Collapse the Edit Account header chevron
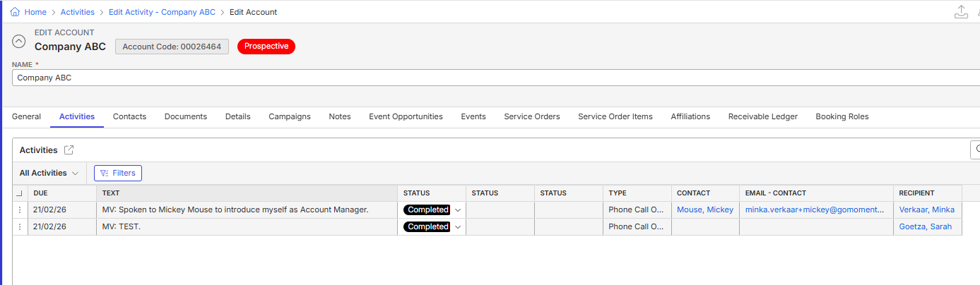This screenshot has width=980, height=285. (20, 41)
